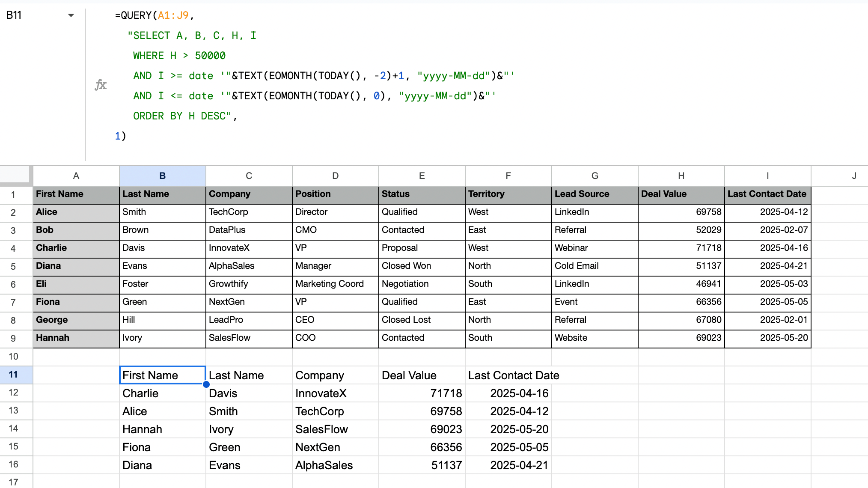The image size is (868, 488).
Task: Click the blue fill handle on B11
Action: [206, 384]
